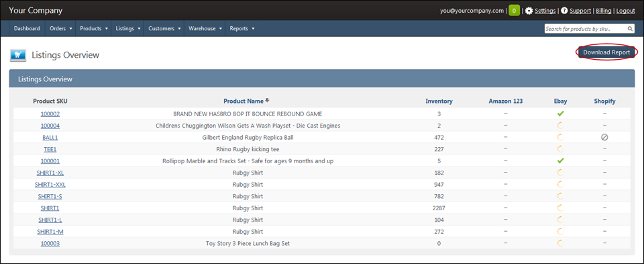
Task: Click the green Ebay checkmark for 100001
Action: click(561, 161)
